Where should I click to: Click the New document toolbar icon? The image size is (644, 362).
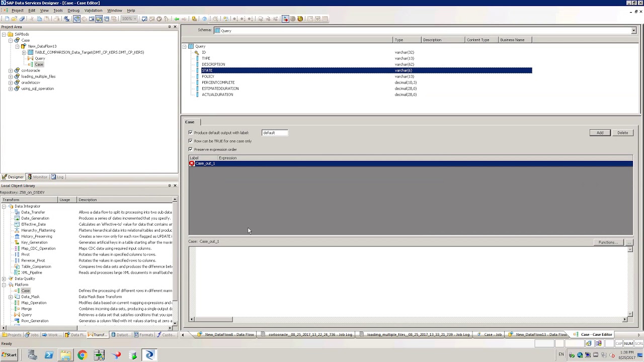tap(7, 19)
